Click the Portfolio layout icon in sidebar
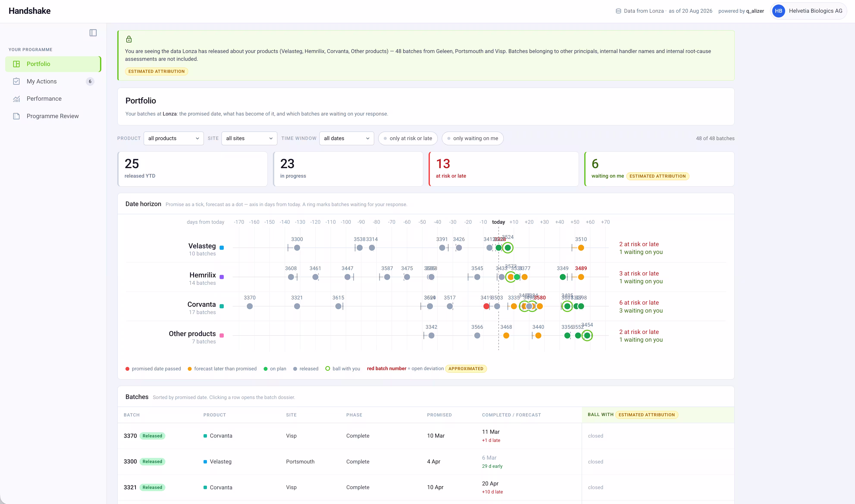Screen dimensions: 855x504 point(16,64)
